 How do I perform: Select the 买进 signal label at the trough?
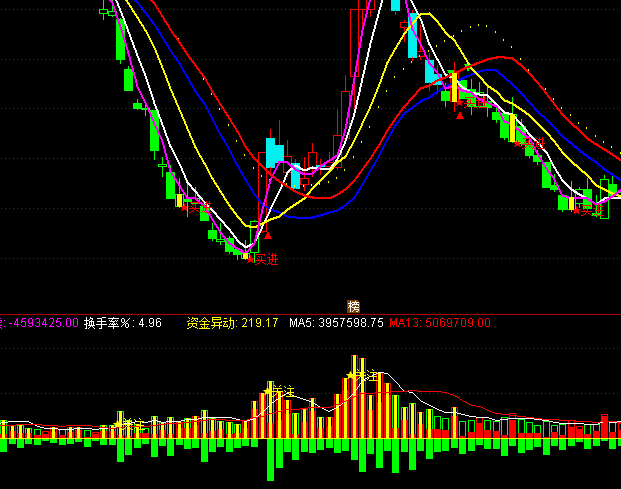coord(264,259)
